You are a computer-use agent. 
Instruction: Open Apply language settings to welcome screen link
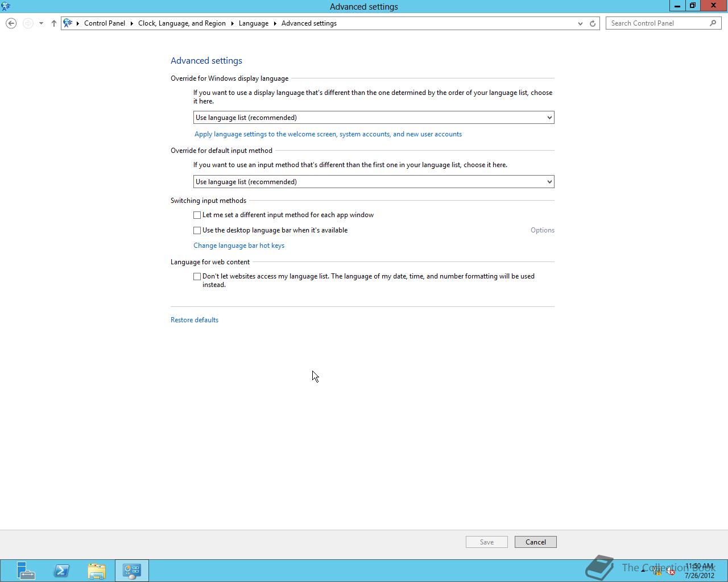point(328,134)
